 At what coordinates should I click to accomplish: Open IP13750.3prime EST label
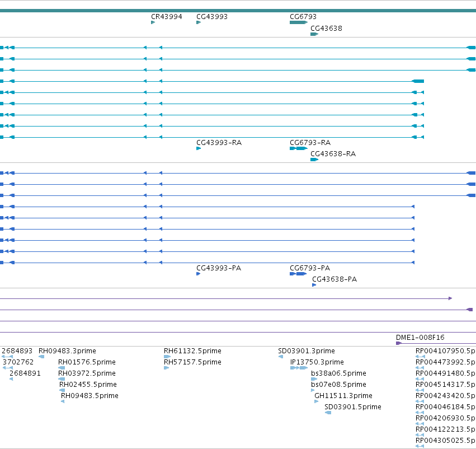tap(317, 362)
